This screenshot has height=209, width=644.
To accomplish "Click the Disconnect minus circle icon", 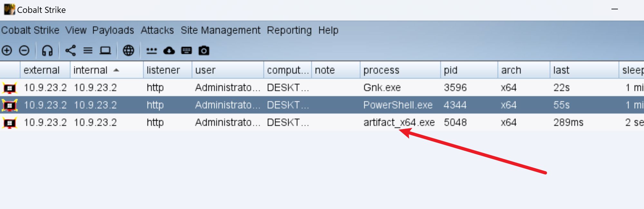I will pos(24,51).
